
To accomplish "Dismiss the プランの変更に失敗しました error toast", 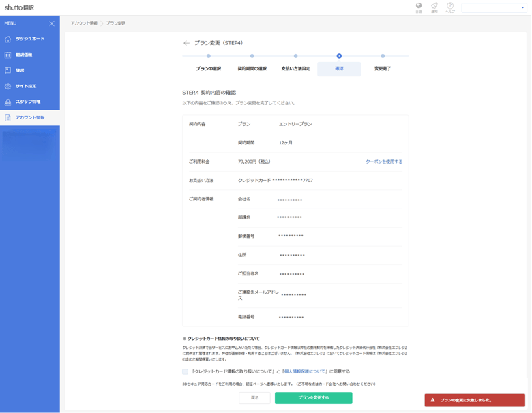I will [x=475, y=400].
